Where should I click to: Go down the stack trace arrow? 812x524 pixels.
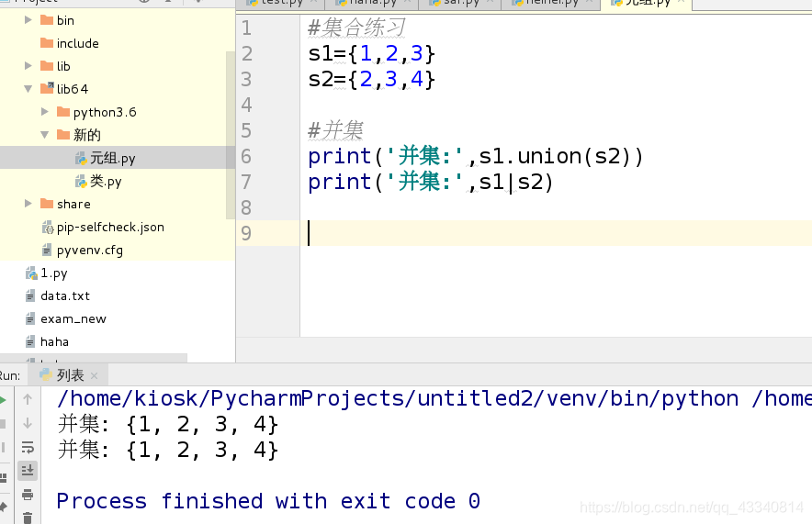28,423
